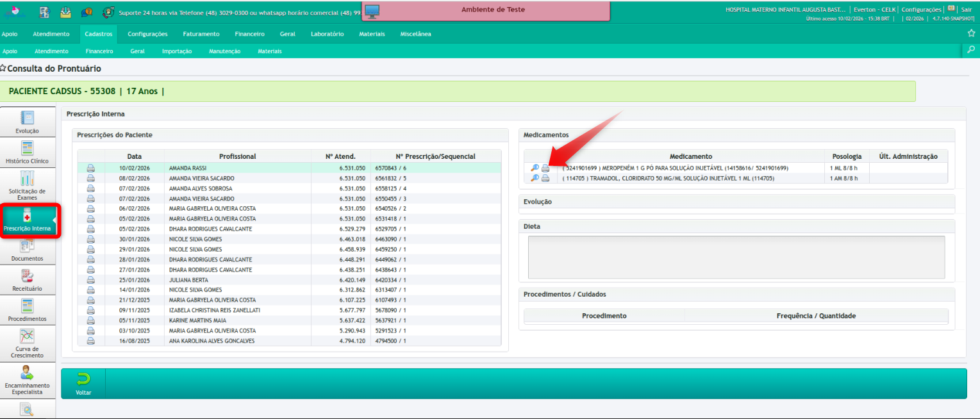980x419 pixels.
Task: Click magnifier icon for Tramadol medication
Action: click(535, 178)
